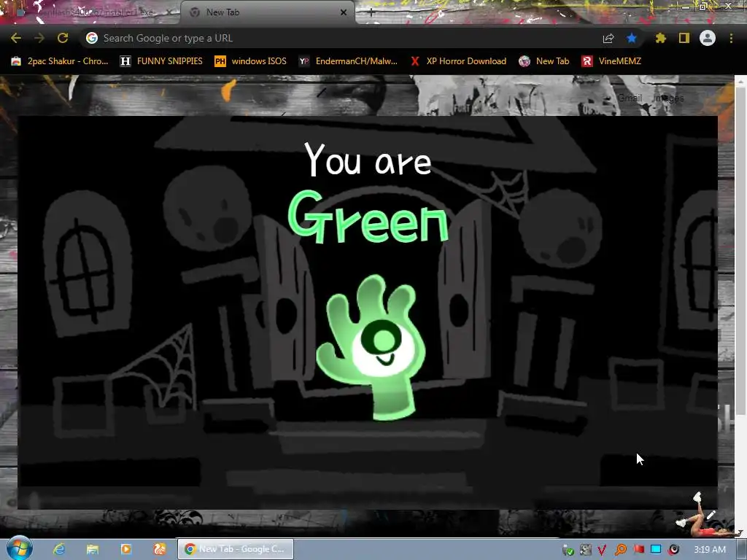The height and width of the screenshot is (560, 747).
Task: Click the round speaker tray icon
Action: pyautogui.click(x=673, y=550)
